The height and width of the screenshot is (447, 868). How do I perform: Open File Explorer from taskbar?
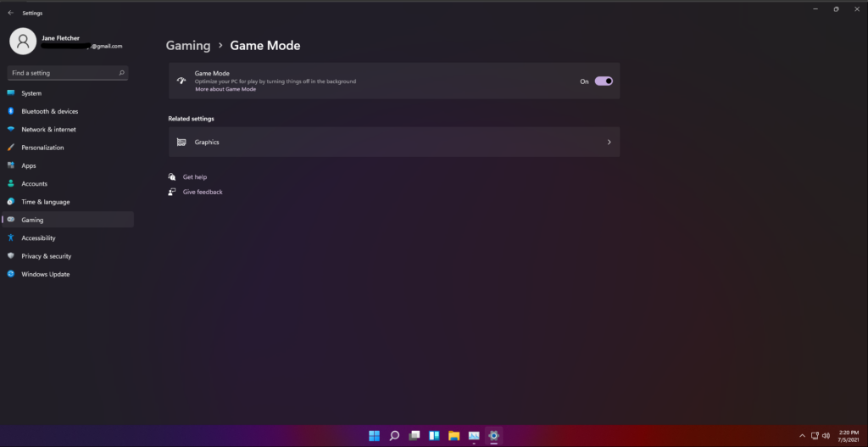tap(454, 436)
